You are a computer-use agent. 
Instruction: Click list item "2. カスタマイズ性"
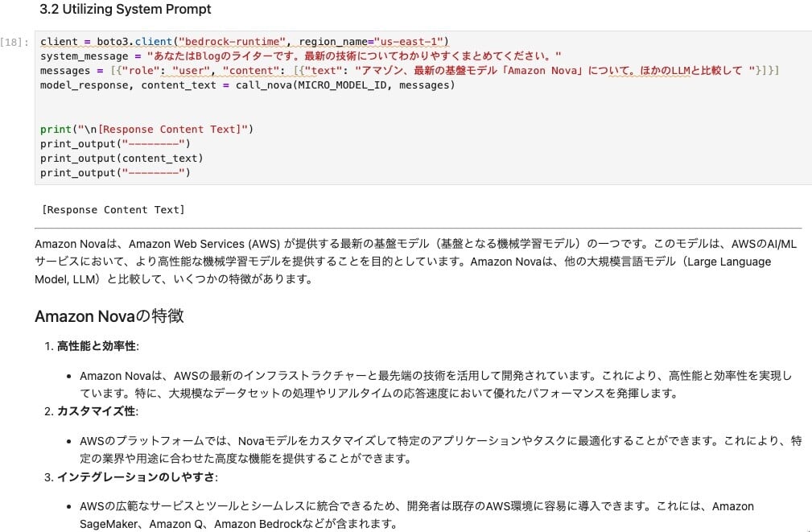[x=92, y=411]
